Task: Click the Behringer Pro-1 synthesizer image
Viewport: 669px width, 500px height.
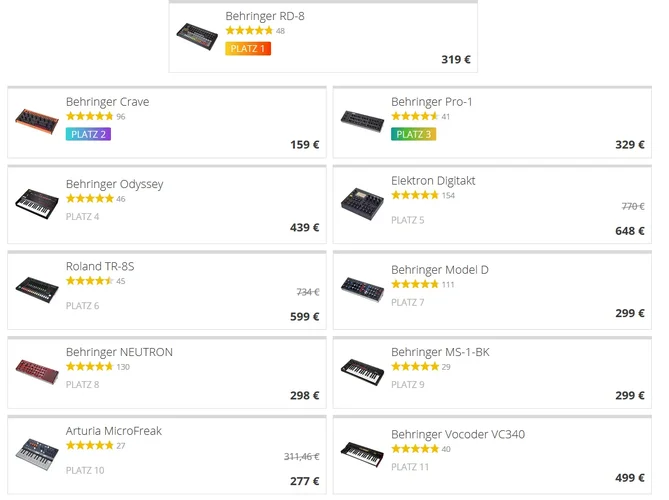Action: 361,122
